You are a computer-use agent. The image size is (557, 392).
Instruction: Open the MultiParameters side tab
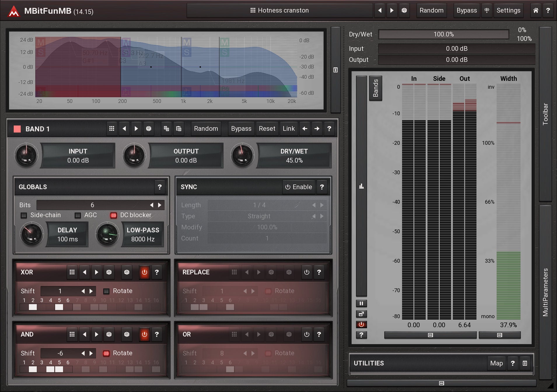pyautogui.click(x=545, y=292)
